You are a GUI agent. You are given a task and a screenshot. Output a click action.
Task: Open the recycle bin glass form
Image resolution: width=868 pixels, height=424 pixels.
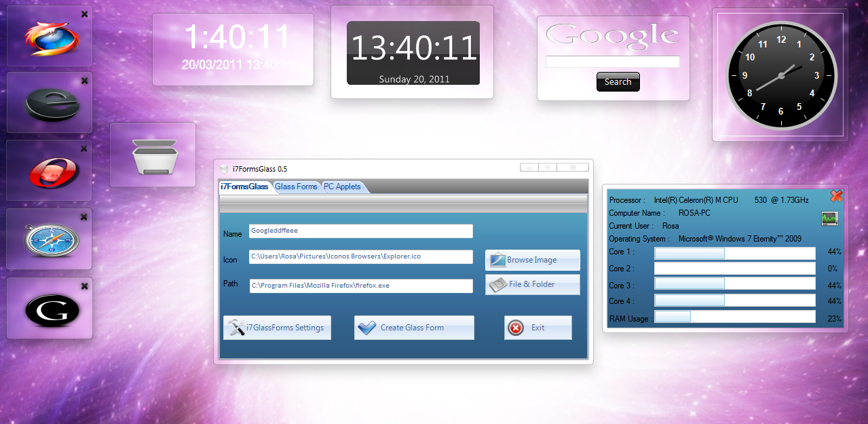pos(154,157)
